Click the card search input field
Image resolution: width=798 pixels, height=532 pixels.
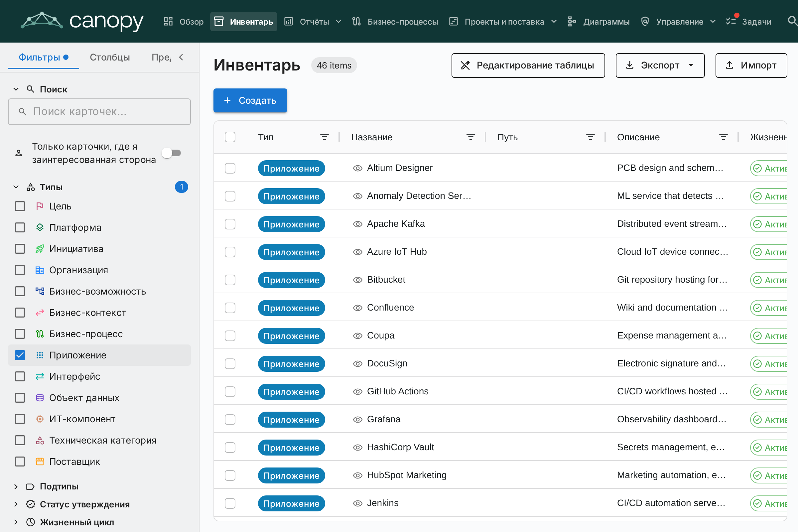[x=99, y=112]
